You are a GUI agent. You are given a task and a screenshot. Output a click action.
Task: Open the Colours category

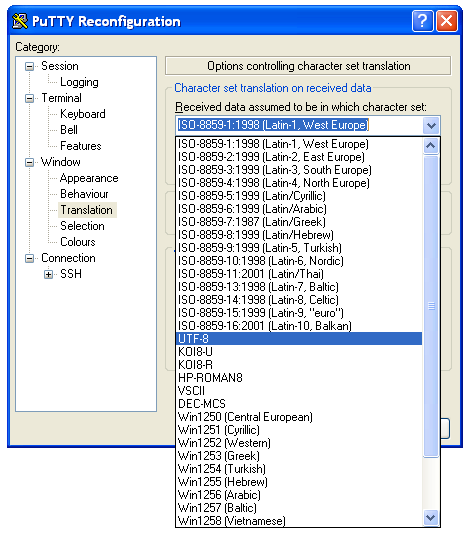pos(78,242)
